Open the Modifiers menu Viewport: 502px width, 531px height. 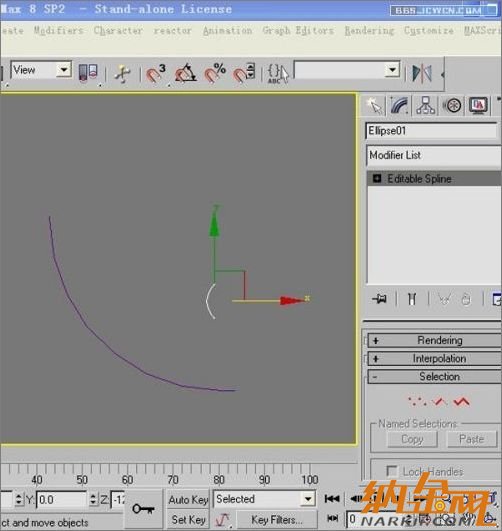pyautogui.click(x=58, y=30)
